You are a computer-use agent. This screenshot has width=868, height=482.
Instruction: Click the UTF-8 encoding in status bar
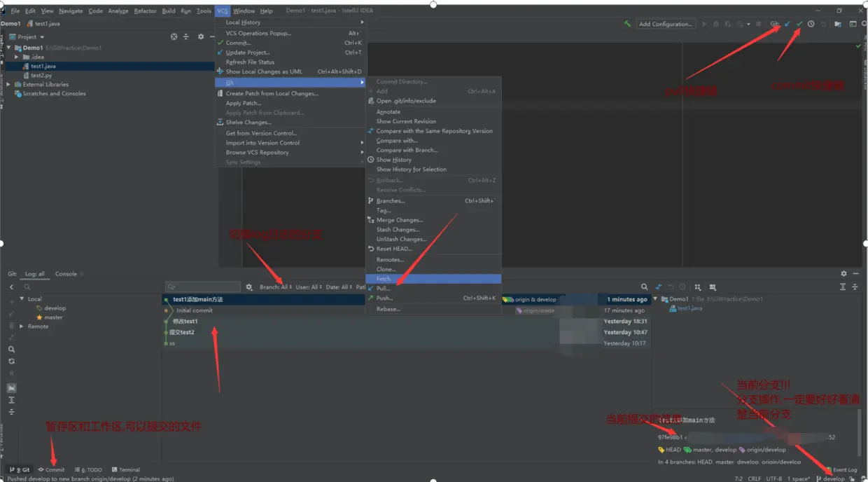774,478
